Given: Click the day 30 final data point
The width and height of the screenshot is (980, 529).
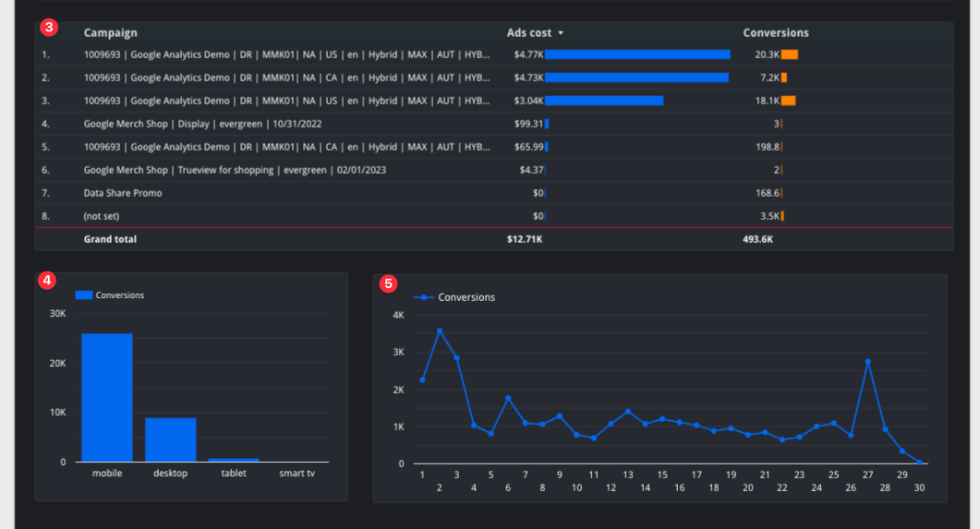Looking at the screenshot, I should [x=919, y=463].
